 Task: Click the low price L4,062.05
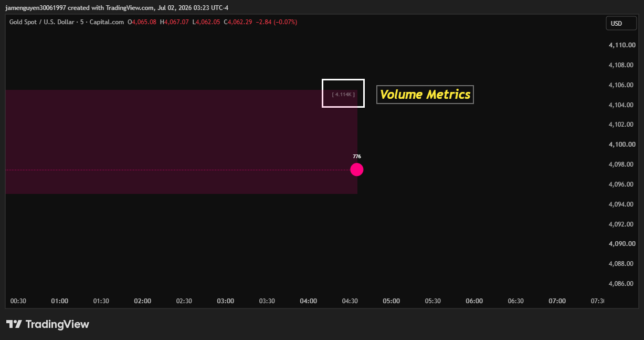(x=206, y=22)
